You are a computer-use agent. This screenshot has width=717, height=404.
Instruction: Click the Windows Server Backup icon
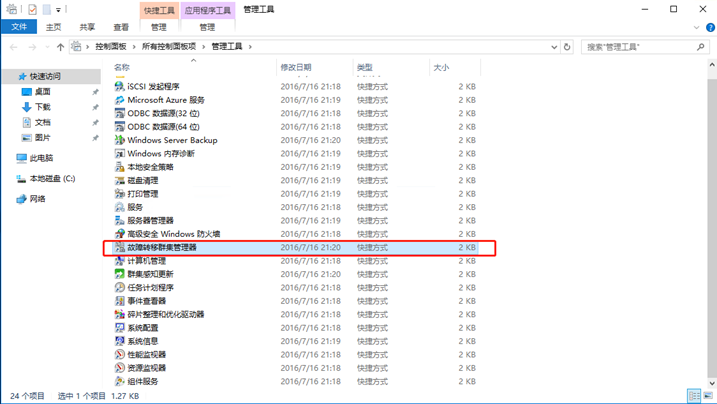pos(120,140)
